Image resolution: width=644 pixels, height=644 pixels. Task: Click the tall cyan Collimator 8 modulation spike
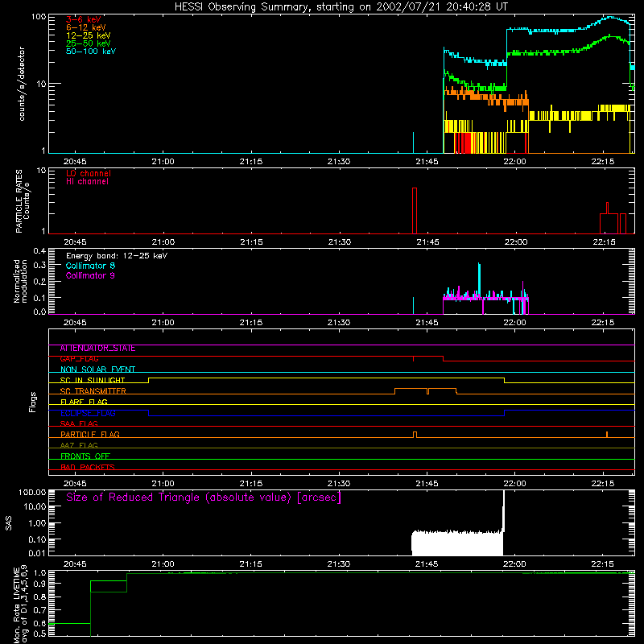click(479, 281)
